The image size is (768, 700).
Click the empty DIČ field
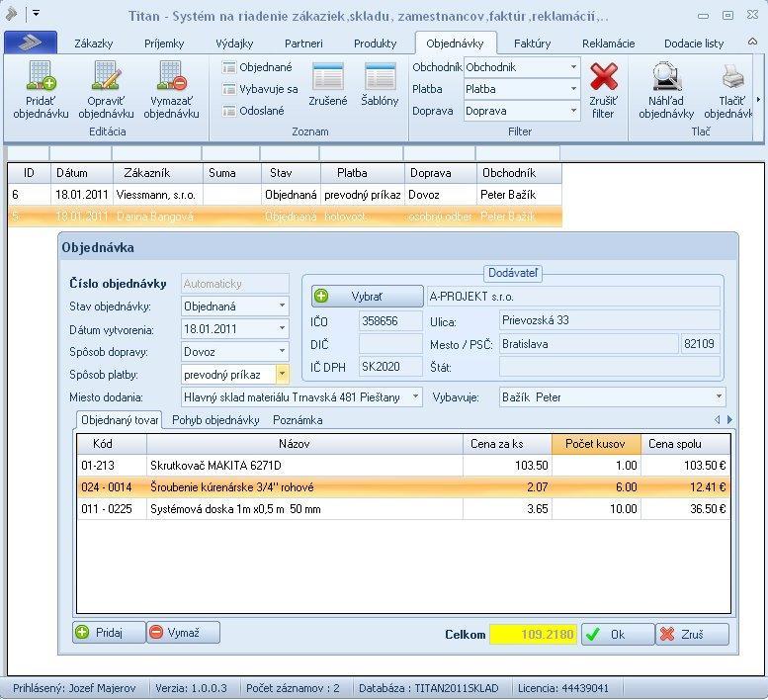(x=390, y=344)
